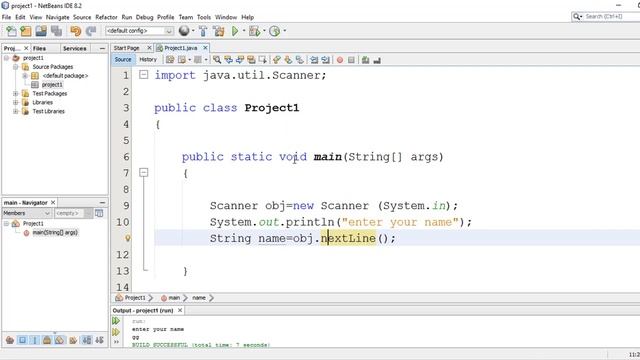The height and width of the screenshot is (360, 640).
Task: Open the Edit menu
Action: (x=20, y=17)
